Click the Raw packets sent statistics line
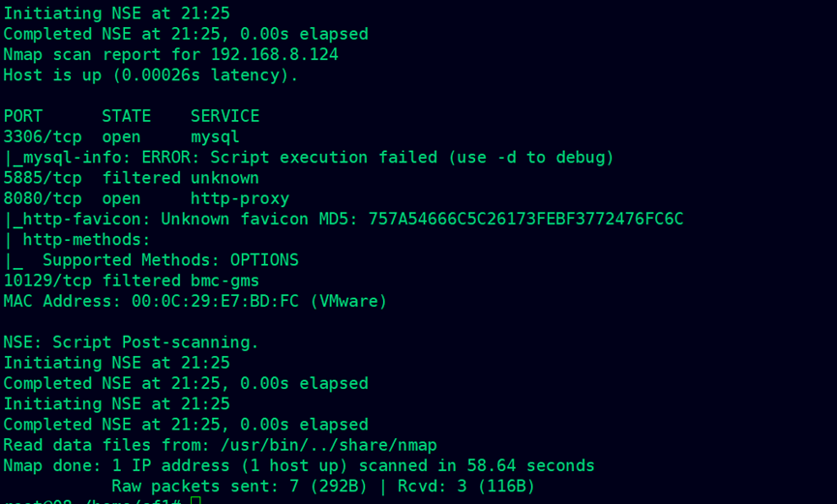 click(323, 487)
